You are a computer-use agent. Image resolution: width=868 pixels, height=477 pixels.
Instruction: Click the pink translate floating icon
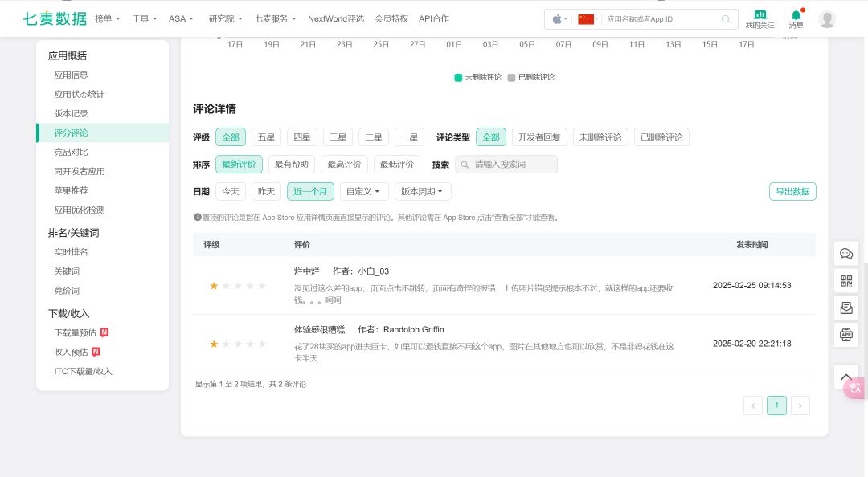pyautogui.click(x=855, y=388)
